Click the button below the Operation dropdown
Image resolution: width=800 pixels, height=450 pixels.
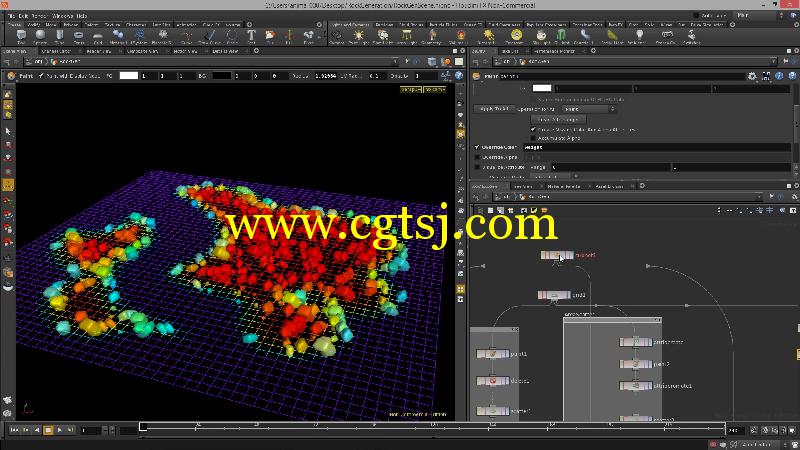(558, 119)
